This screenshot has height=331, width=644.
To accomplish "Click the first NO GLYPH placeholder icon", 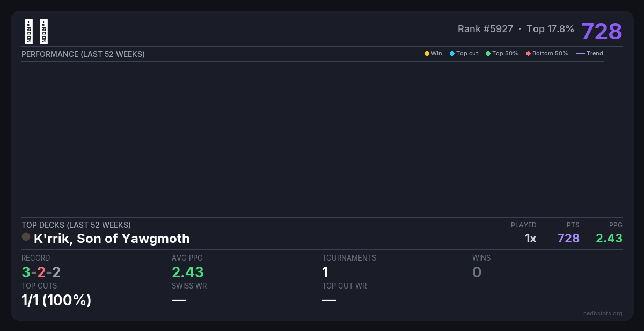I will 29,32.
